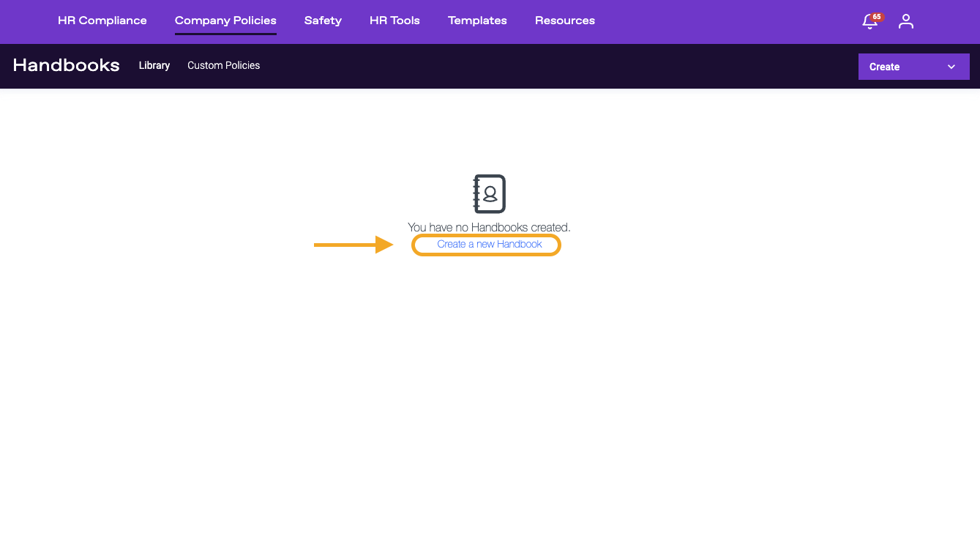Expand the Create dropdown chevron
The width and height of the screenshot is (980, 542).
coord(951,67)
